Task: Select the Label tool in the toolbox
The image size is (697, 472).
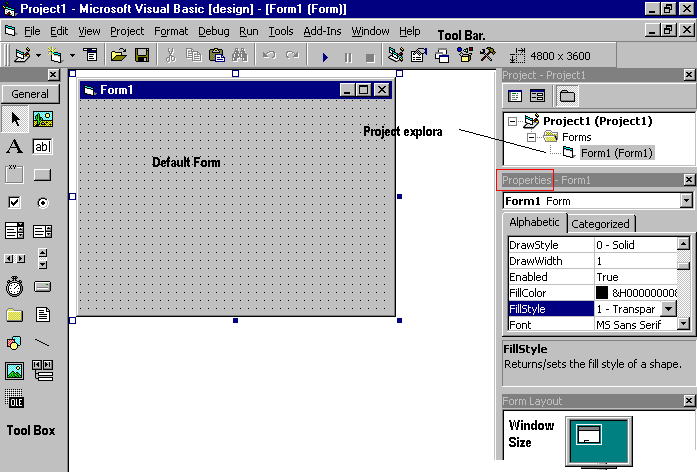Action: pyautogui.click(x=15, y=147)
